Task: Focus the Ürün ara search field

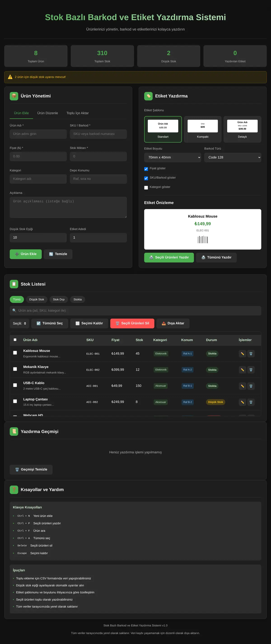Action: click(135, 310)
